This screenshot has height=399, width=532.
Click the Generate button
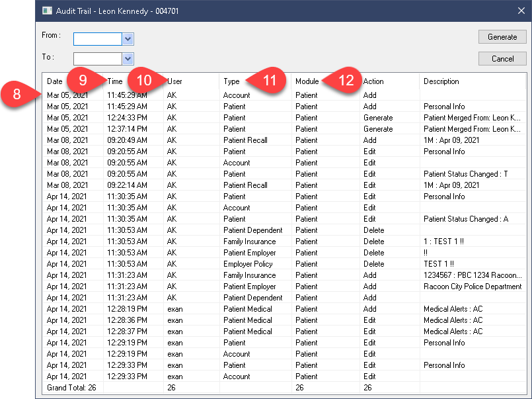point(502,37)
